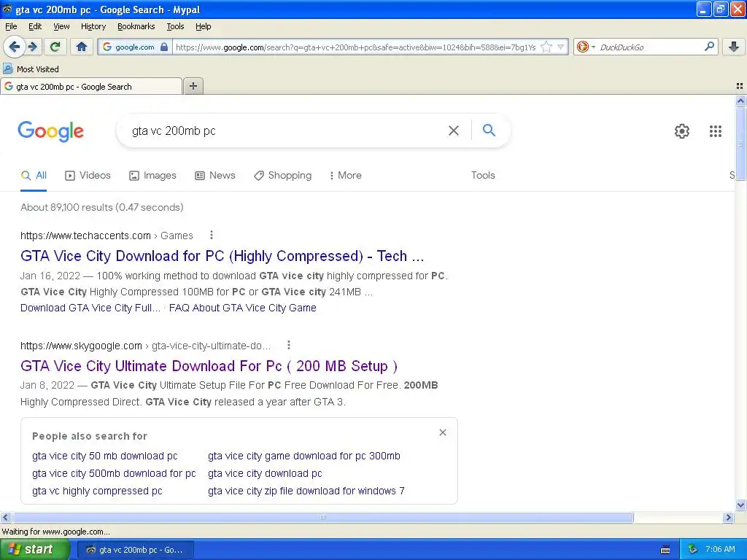Image resolution: width=747 pixels, height=560 pixels.
Task: Open a new tab with plus button
Action: pyautogui.click(x=193, y=86)
